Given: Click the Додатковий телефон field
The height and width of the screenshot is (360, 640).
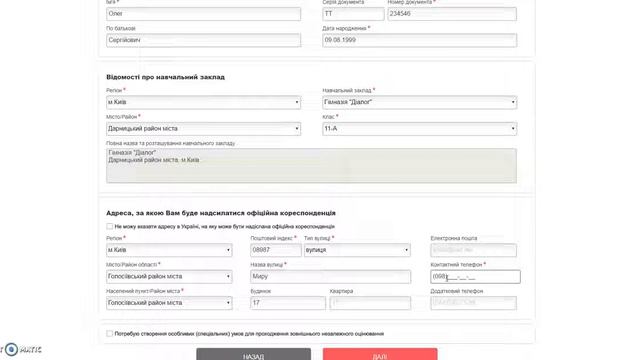Looking at the screenshot, I should click(x=473, y=303).
